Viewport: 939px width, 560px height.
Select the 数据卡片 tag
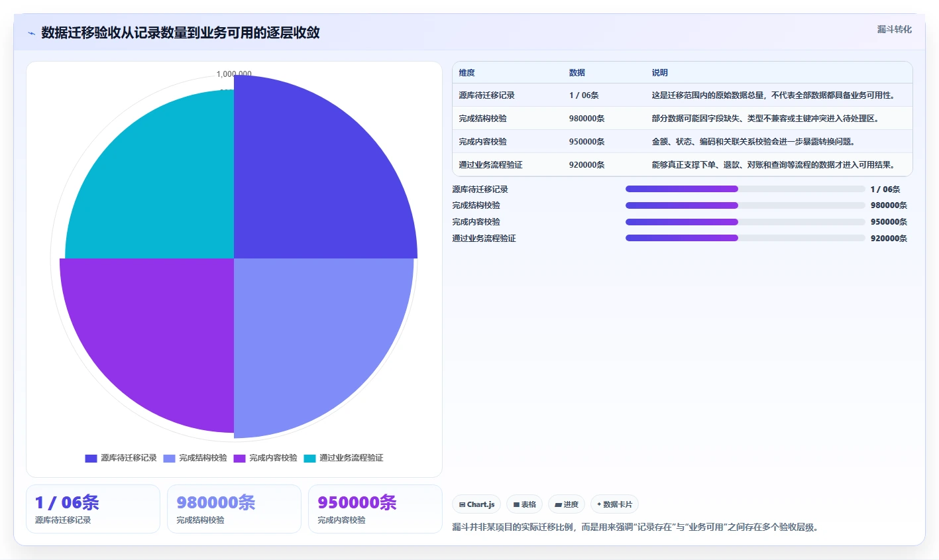click(614, 504)
